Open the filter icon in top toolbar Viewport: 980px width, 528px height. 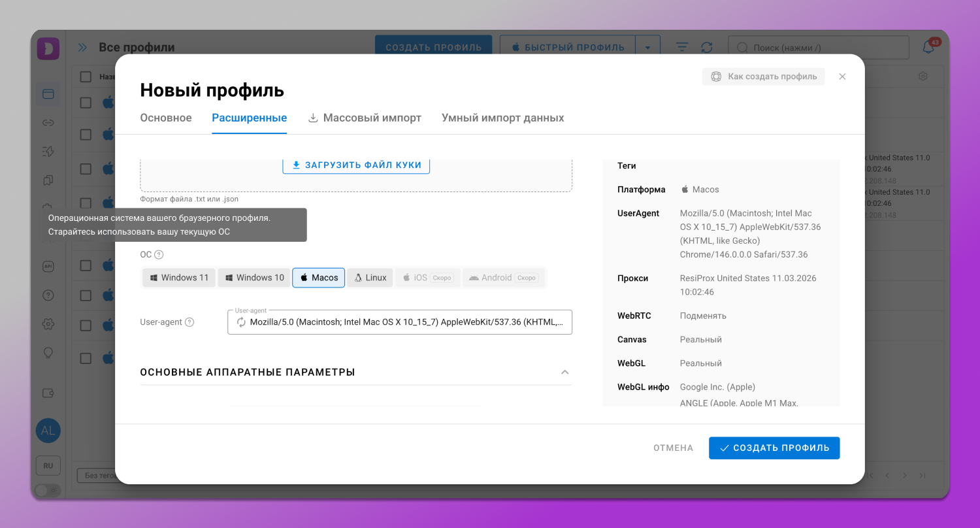coord(682,48)
